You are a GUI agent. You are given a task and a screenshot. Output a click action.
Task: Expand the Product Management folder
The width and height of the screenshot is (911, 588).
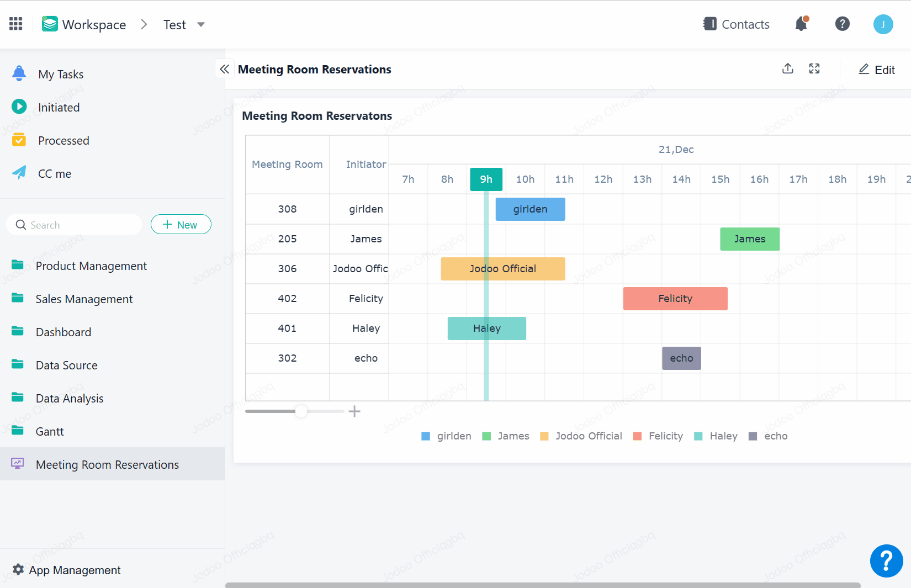91,266
